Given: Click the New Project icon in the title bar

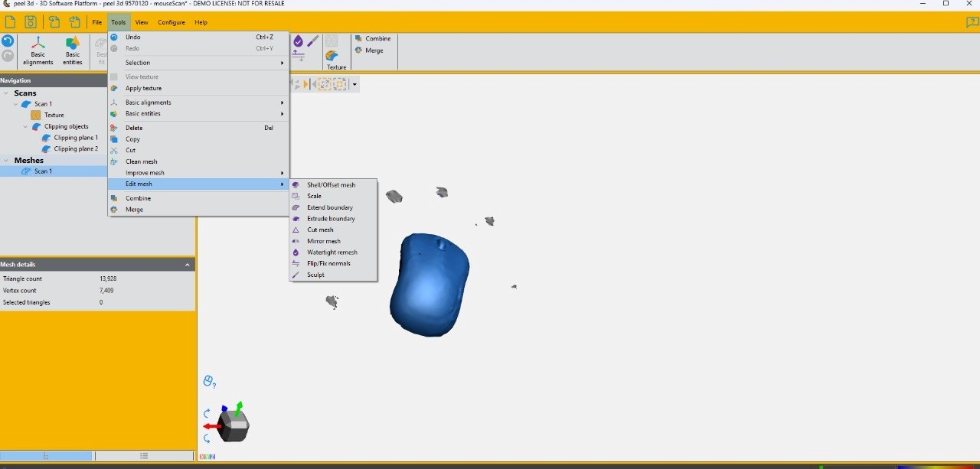Looking at the screenshot, I should (10, 21).
